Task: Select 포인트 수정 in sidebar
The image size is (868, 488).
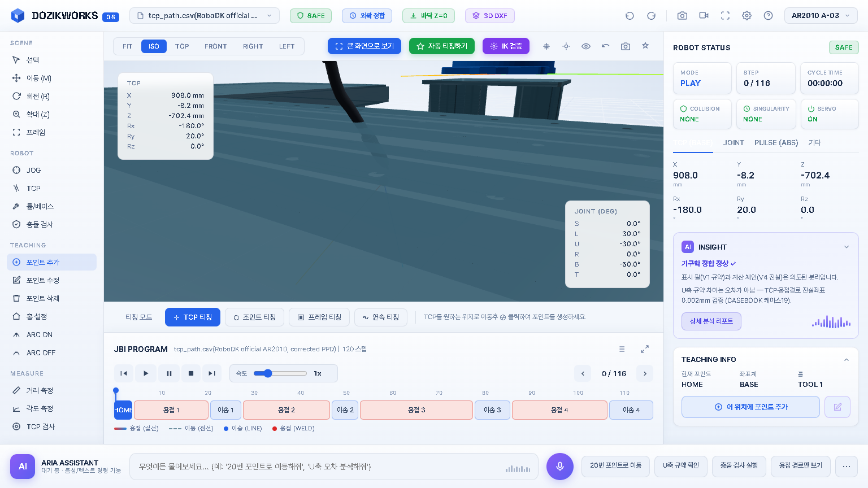Action: click(51, 280)
